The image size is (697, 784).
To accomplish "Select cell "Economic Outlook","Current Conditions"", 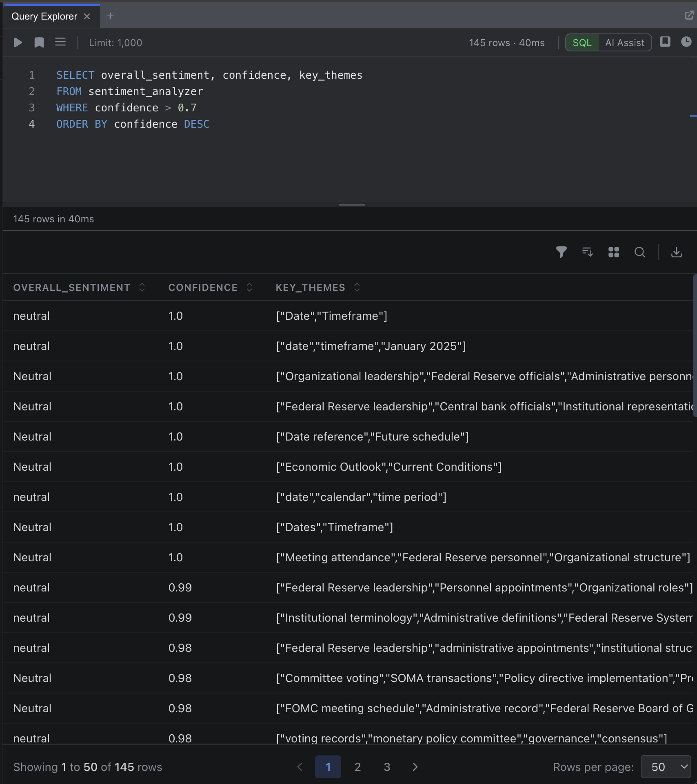I will (x=388, y=467).
